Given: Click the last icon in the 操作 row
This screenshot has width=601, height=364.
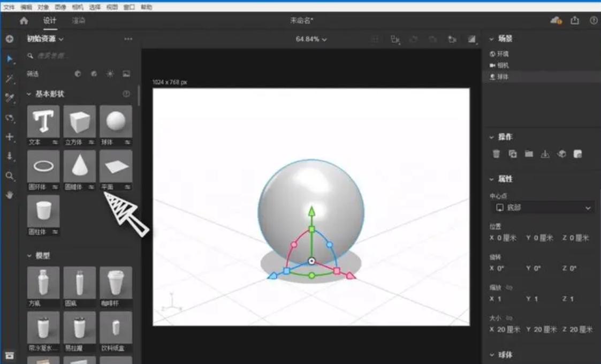Looking at the screenshot, I should click(577, 154).
